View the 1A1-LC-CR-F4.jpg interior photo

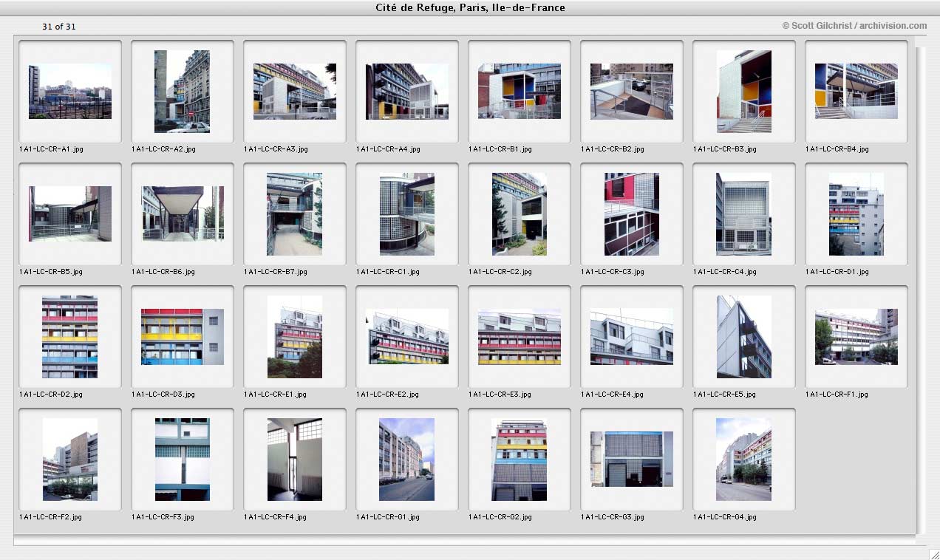[x=294, y=460]
